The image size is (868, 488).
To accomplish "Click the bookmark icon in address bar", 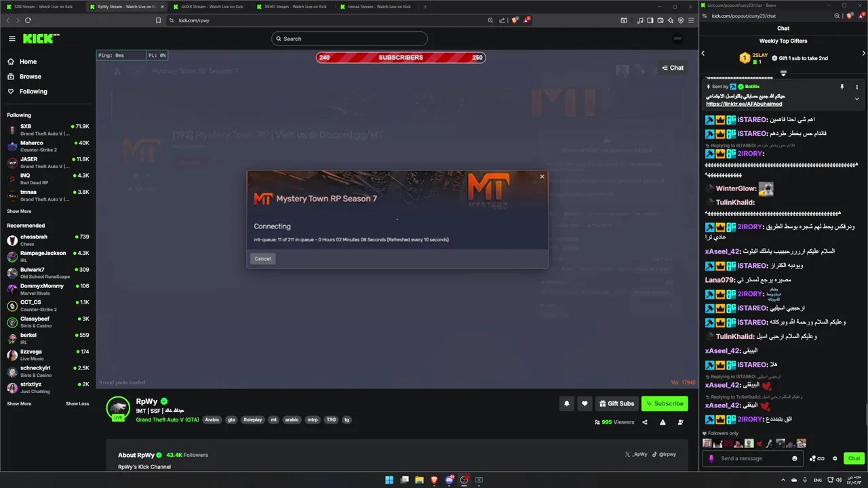I will tap(159, 20).
